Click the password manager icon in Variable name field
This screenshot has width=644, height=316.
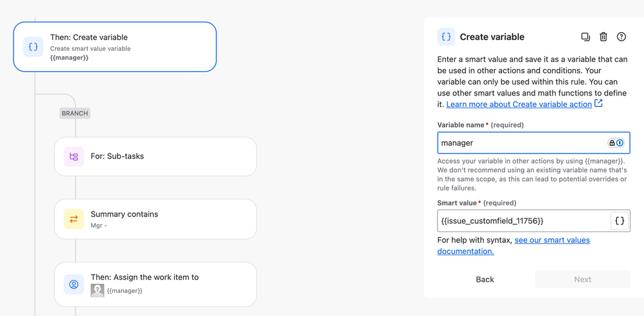616,143
